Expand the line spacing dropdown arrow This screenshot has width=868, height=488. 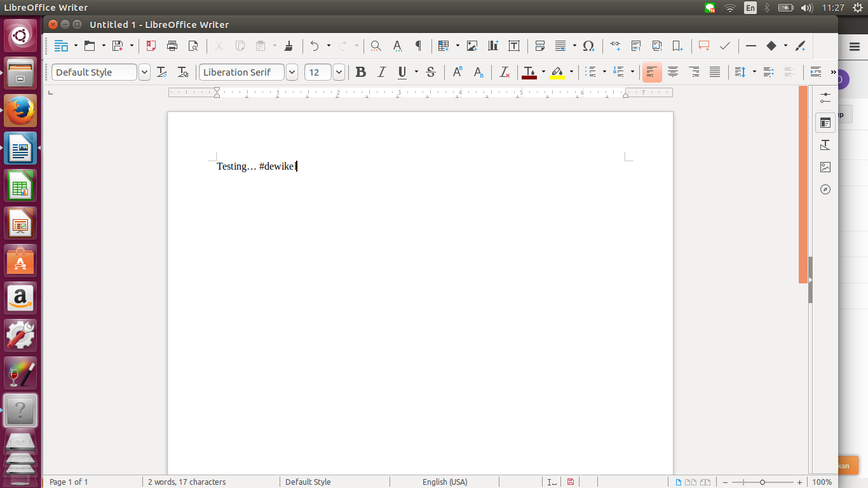(754, 72)
